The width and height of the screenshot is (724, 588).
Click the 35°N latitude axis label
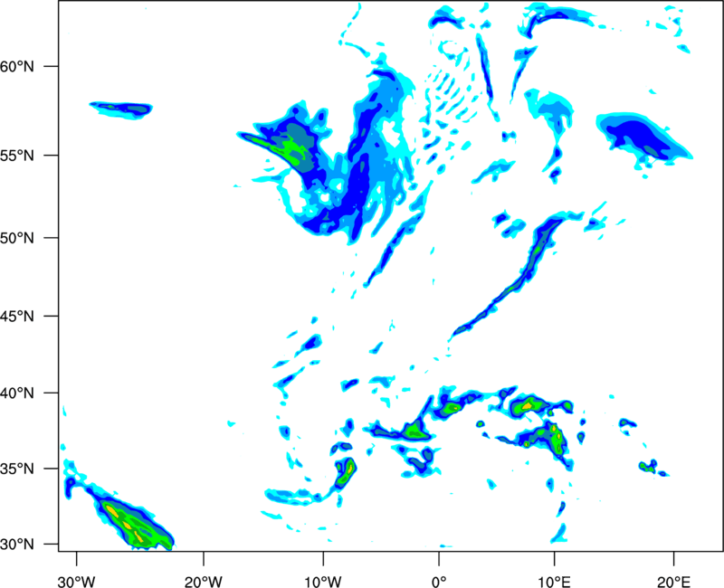(17, 469)
